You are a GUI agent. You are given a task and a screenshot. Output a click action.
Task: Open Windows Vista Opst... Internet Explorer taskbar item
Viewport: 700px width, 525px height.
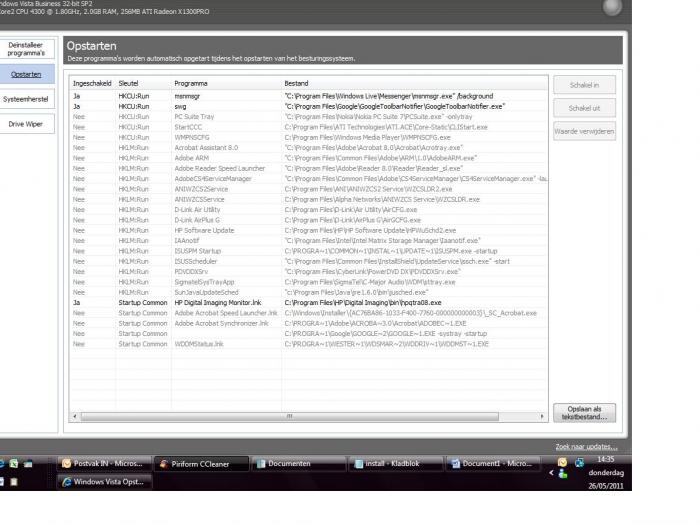tap(104, 482)
